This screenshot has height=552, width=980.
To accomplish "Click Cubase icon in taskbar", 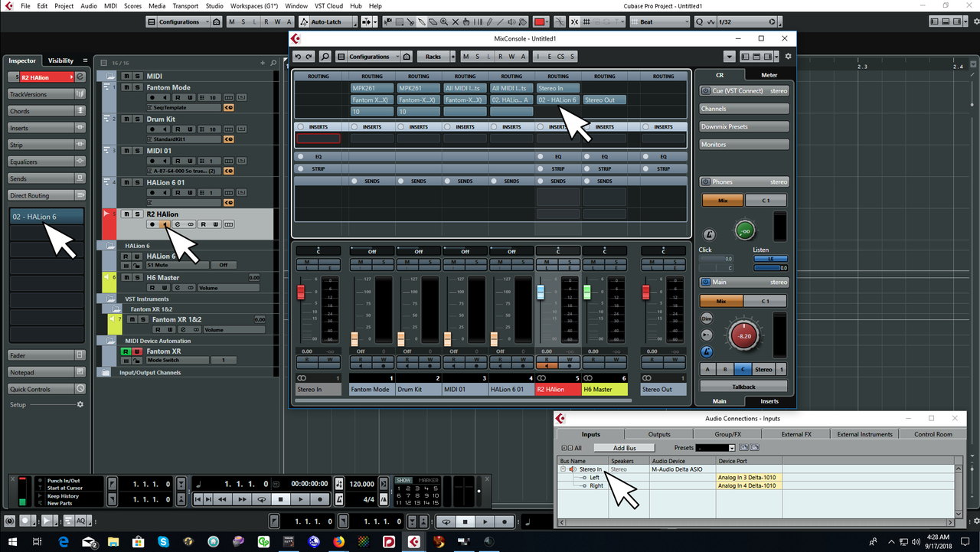I will [x=414, y=542].
